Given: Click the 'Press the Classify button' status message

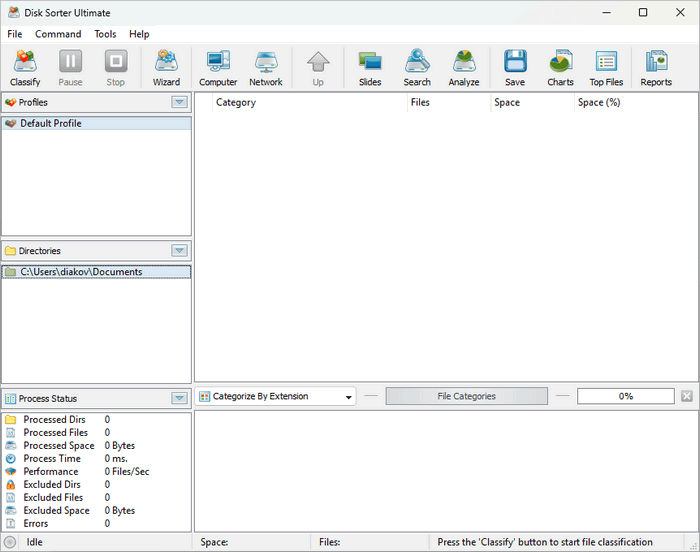Looking at the screenshot, I should click(x=545, y=542).
